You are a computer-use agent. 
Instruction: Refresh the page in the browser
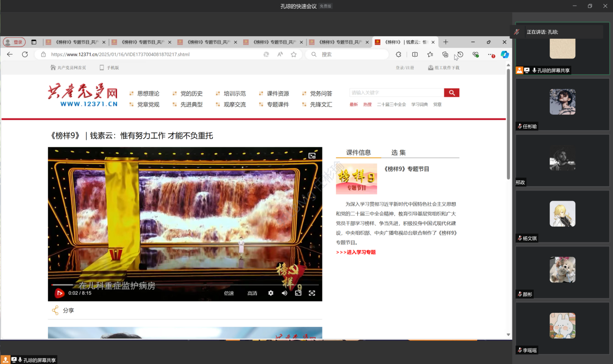25,55
